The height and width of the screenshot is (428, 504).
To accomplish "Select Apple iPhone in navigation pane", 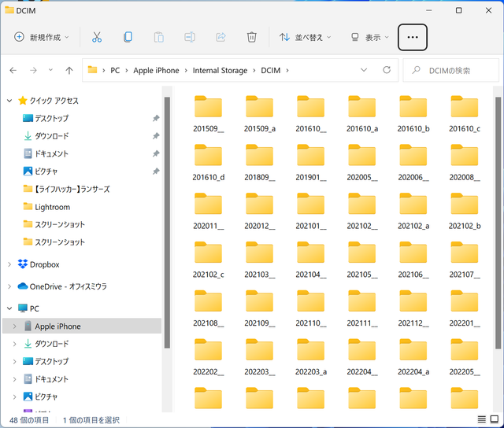I will pyautogui.click(x=57, y=326).
